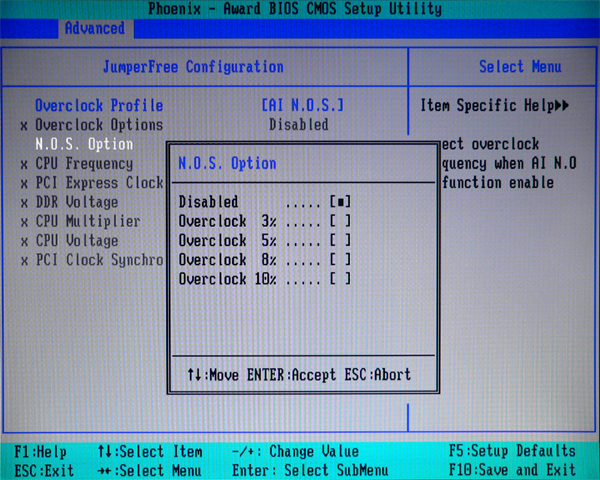The width and height of the screenshot is (600, 480).
Task: Click the N.O.S. Option popup title
Action: click(227, 163)
